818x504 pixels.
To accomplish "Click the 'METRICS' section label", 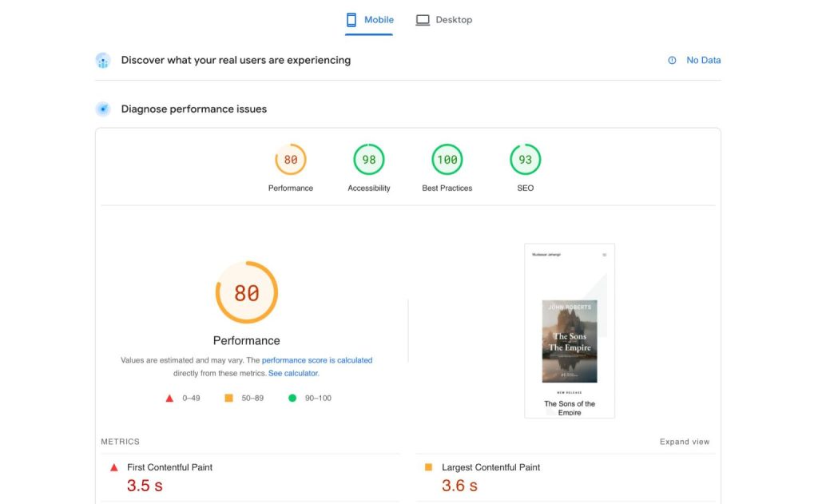I will click(x=120, y=442).
